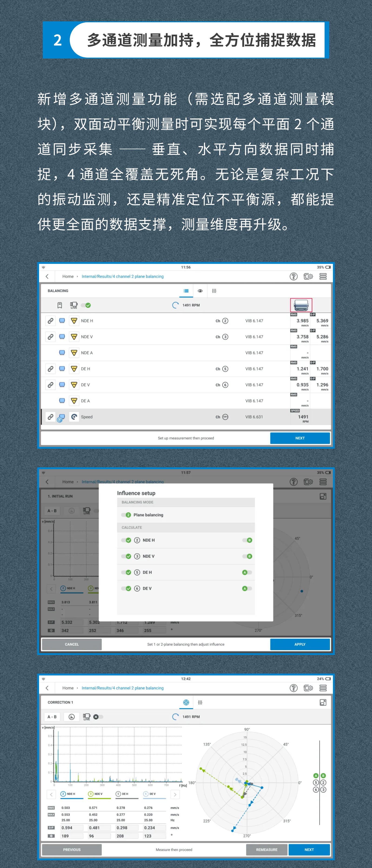Click the bookmark icon on Balancing screen
The height and width of the screenshot is (868, 372).
[60, 305]
